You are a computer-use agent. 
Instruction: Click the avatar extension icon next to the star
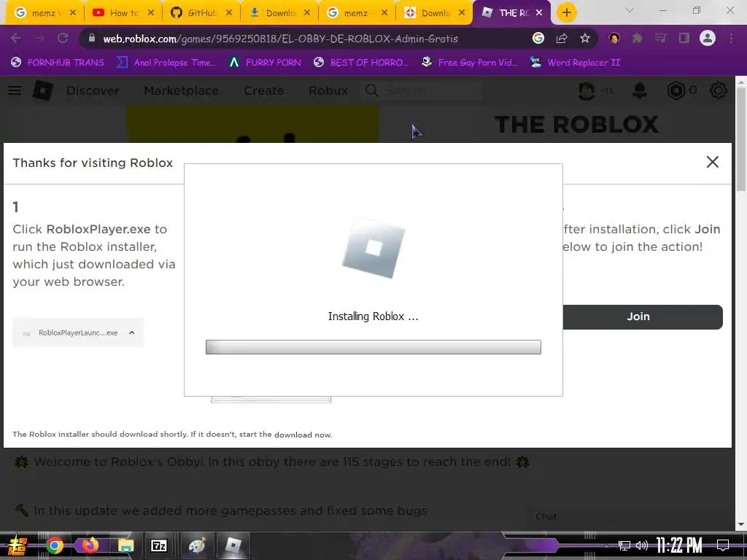(x=614, y=39)
